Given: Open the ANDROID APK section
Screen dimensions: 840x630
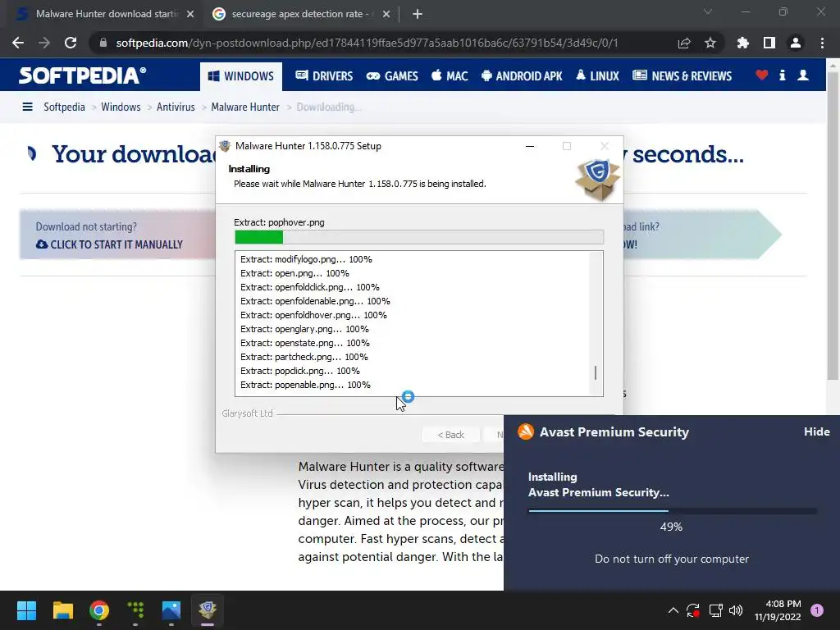Looking at the screenshot, I should (x=522, y=76).
